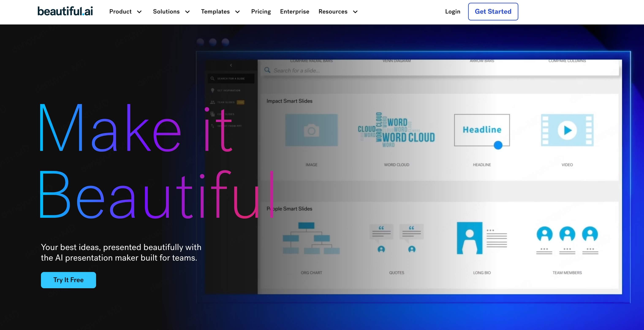Click the Login link
This screenshot has width=644, height=330.
pos(452,11)
